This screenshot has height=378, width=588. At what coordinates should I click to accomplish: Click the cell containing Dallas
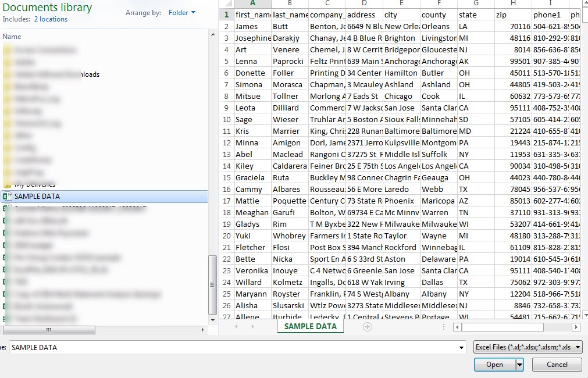[439, 283]
